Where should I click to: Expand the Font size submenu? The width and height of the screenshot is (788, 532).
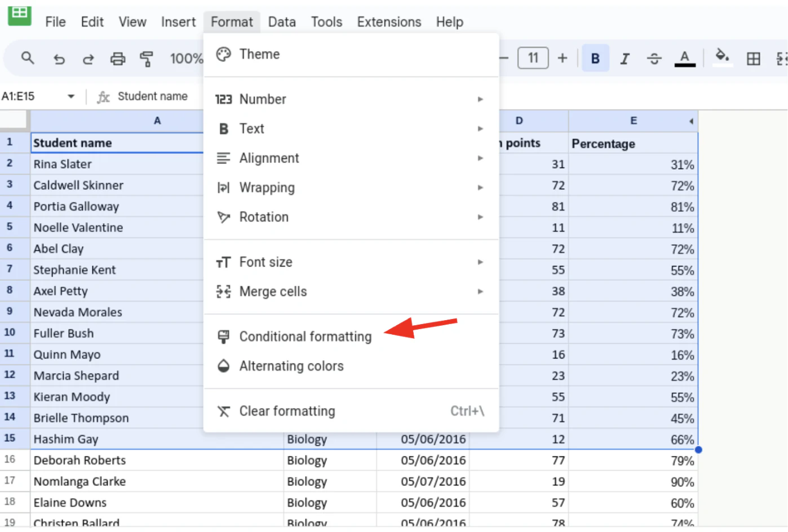click(351, 262)
